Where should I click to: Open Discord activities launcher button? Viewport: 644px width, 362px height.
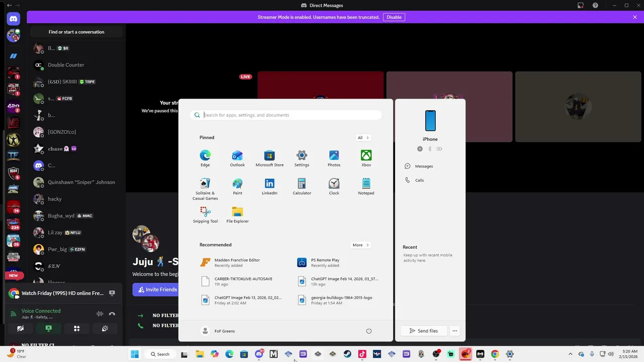(77, 328)
